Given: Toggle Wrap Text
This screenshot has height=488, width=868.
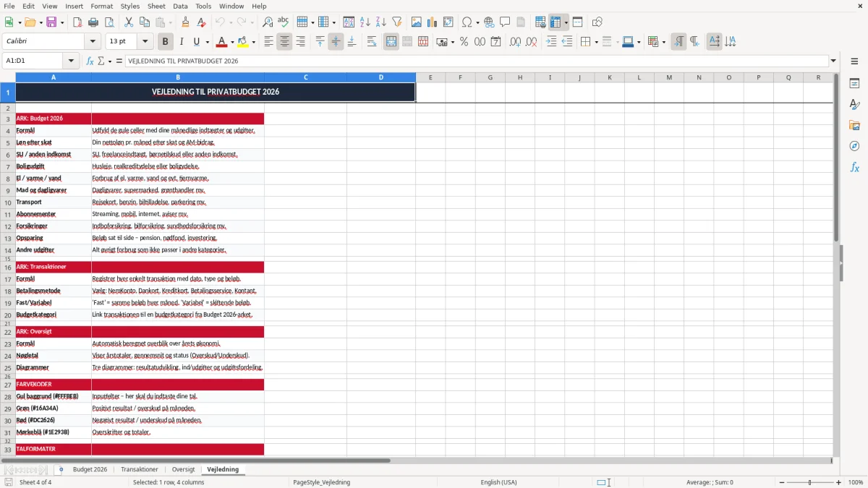Looking at the screenshot, I should tap(372, 42).
